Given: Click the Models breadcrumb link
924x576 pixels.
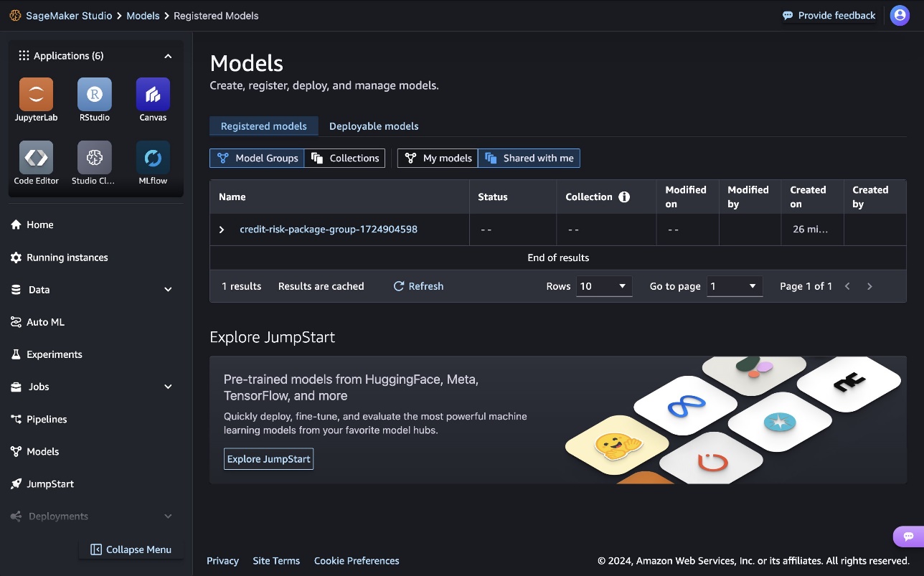Looking at the screenshot, I should [x=143, y=16].
